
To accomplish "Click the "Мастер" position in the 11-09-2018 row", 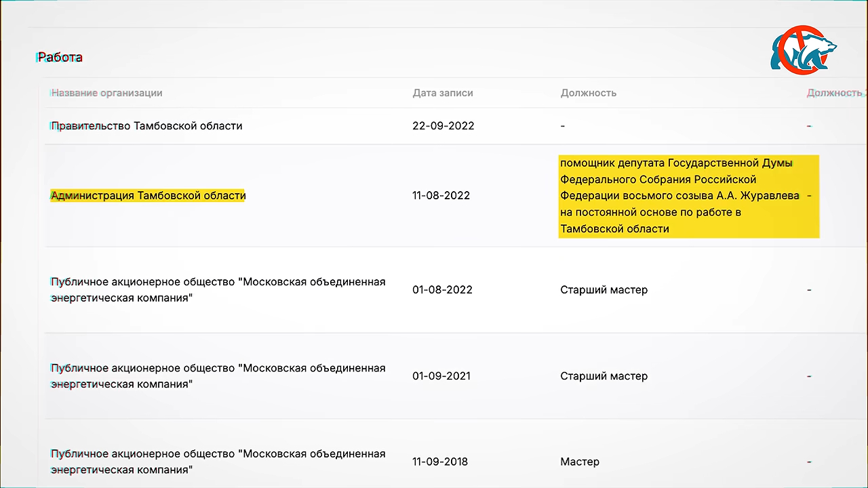I will click(x=580, y=462).
